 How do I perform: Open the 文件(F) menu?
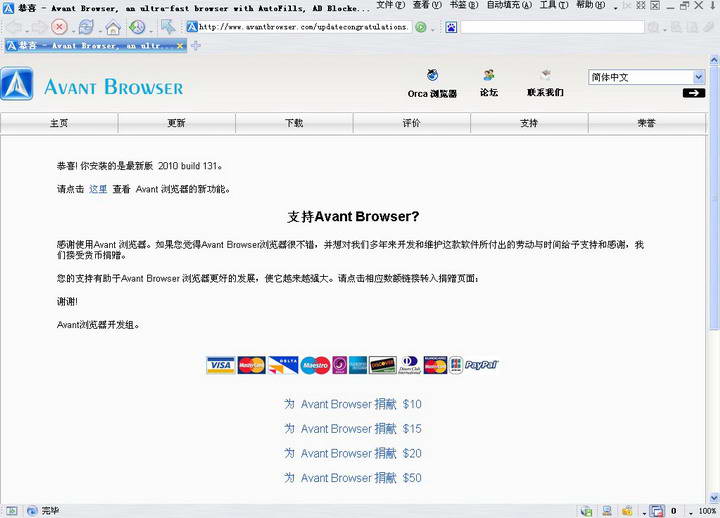point(391,5)
